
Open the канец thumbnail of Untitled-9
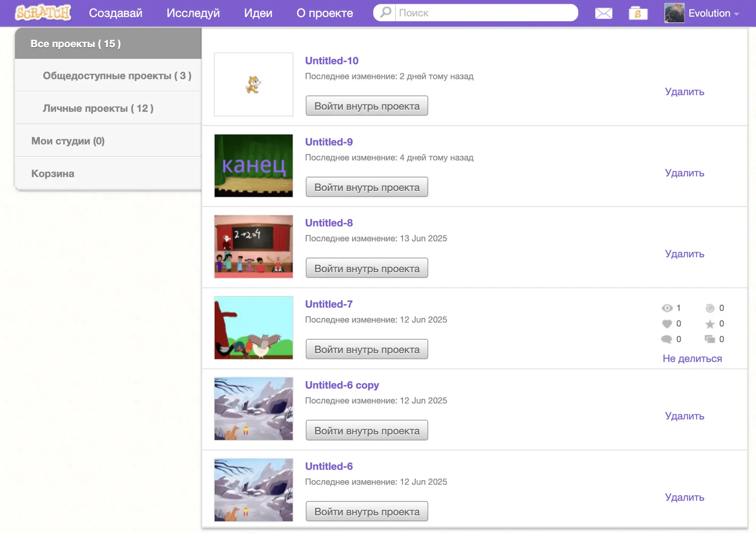point(254,166)
